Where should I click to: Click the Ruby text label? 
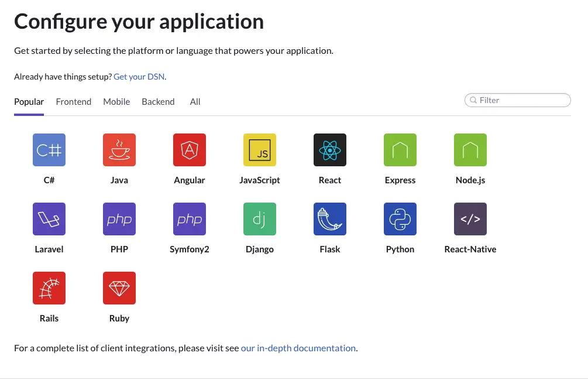[119, 318]
